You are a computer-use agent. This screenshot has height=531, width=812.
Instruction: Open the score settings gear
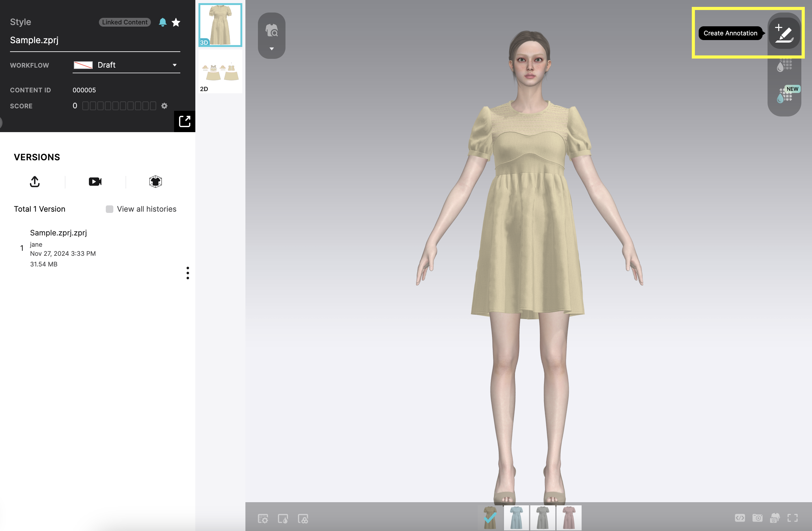(164, 106)
